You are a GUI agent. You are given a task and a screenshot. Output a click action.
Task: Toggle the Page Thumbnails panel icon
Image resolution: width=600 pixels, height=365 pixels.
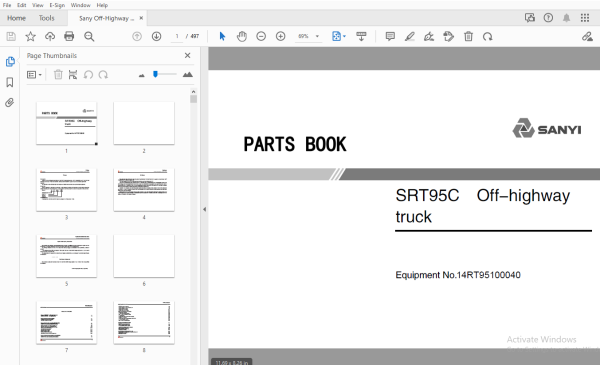pyautogui.click(x=10, y=62)
